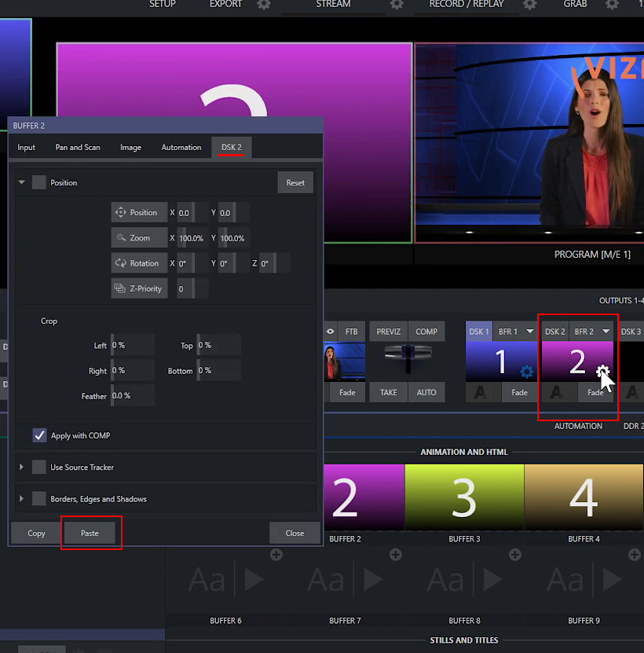Open the SETUP menu
The width and height of the screenshot is (644, 653).
pos(163,4)
